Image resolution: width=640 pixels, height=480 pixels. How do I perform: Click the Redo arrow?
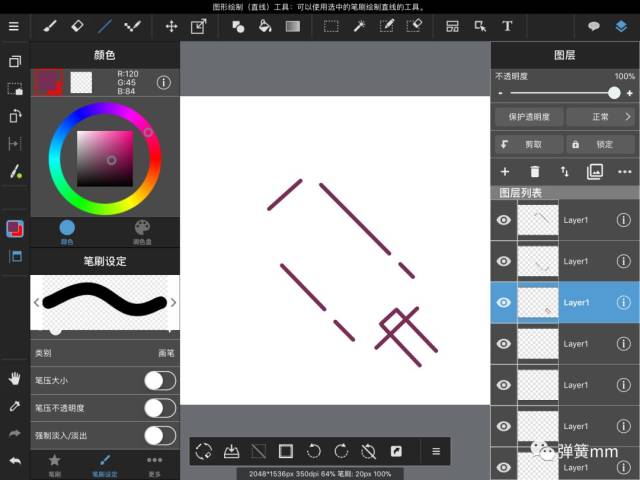[x=15, y=433]
